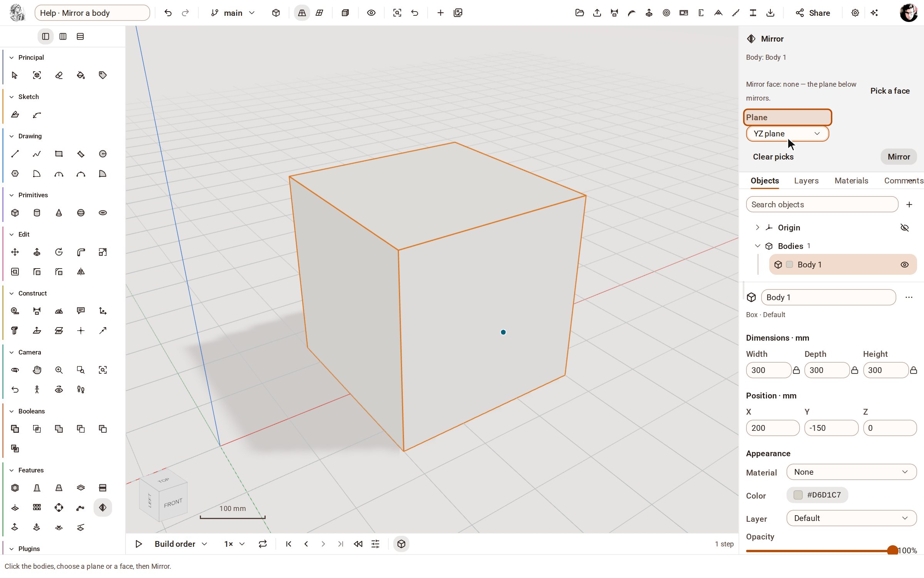The height and width of the screenshot is (578, 924).
Task: Click the Opacity slider handle
Action: tap(892, 551)
